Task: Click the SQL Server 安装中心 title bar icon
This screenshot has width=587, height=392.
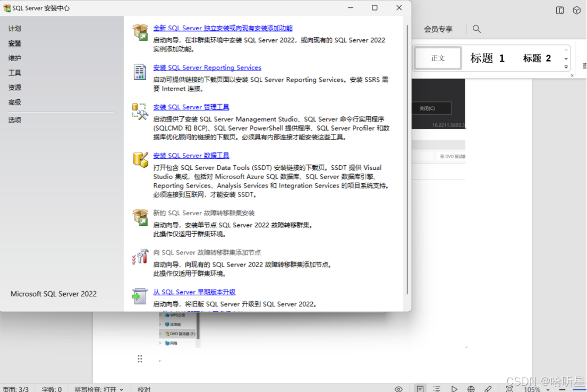Action: [7, 8]
